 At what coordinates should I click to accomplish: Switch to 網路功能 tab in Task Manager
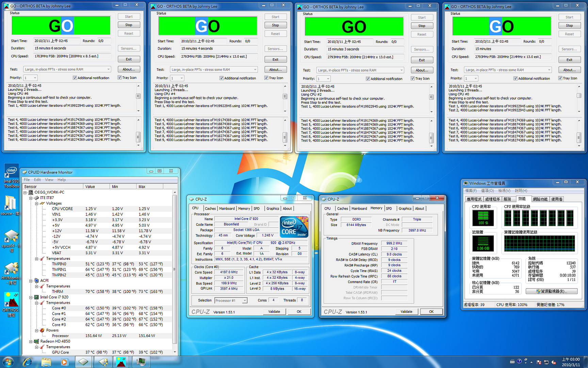(540, 199)
